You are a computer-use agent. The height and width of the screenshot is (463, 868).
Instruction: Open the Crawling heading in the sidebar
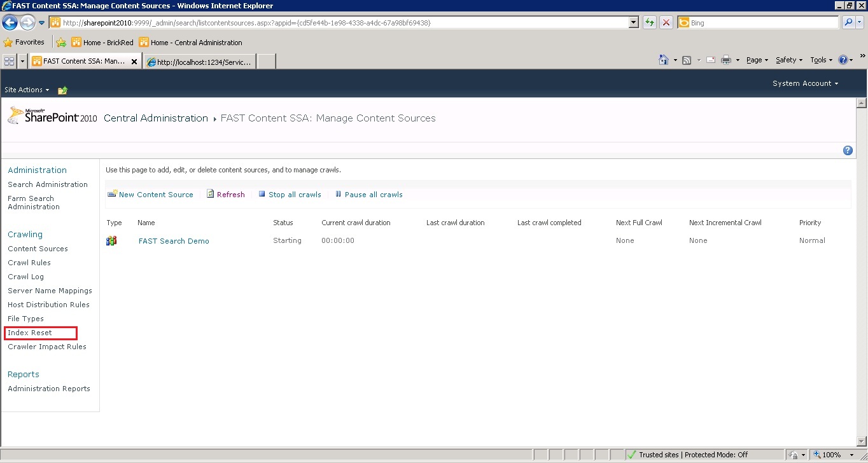coord(25,234)
